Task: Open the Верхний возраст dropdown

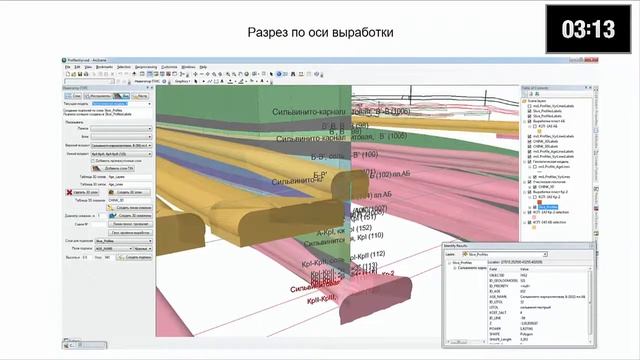Action: (x=121, y=145)
